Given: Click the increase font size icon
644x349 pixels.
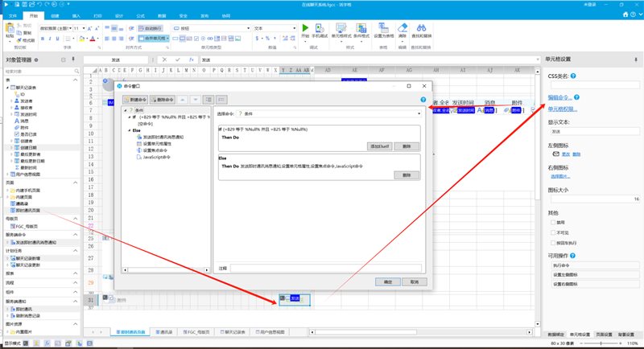Looking at the screenshot, I should tap(89, 28).
